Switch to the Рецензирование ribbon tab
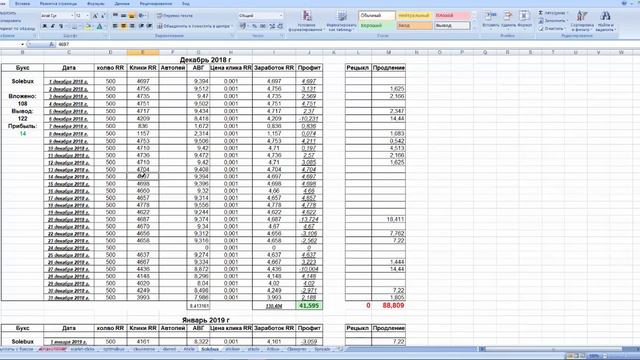Screen dimensions: 640x360 tap(156, 3)
